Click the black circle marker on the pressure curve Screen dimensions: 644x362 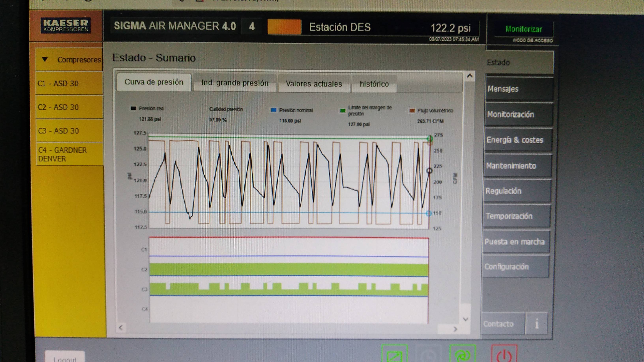pyautogui.click(x=429, y=171)
